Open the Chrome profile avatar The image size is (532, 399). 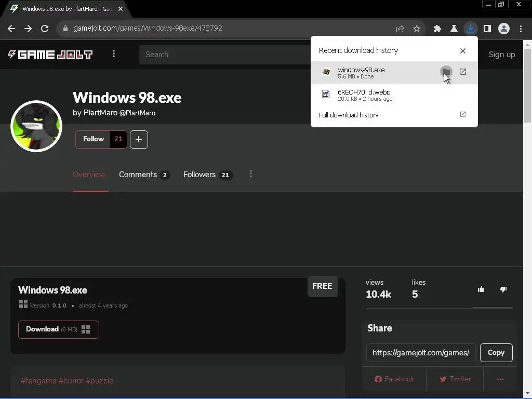point(504,29)
